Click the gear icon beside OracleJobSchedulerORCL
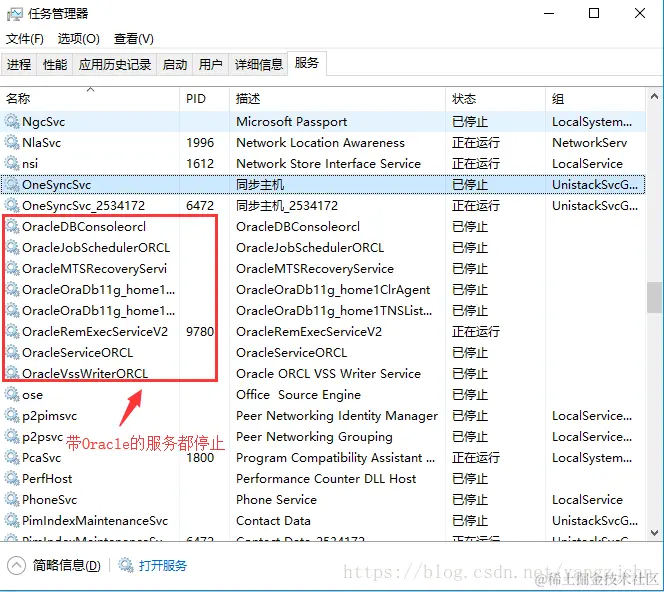The width and height of the screenshot is (664, 592). (12, 247)
